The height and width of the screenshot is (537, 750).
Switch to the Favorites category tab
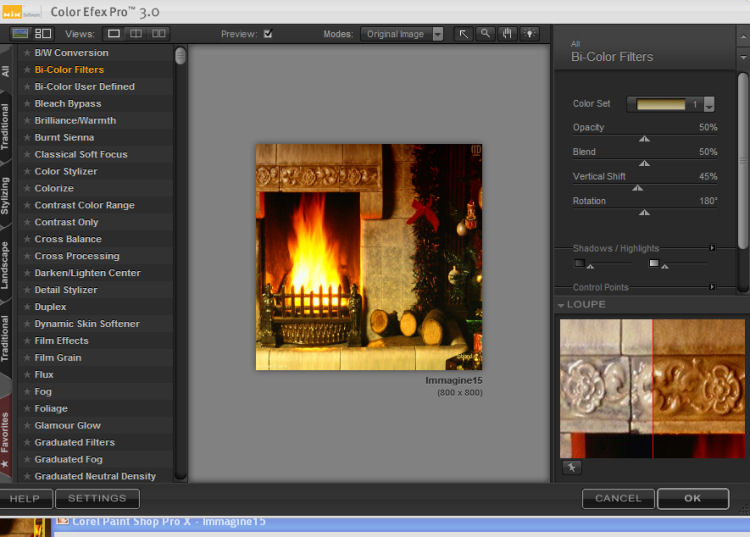click(5, 438)
